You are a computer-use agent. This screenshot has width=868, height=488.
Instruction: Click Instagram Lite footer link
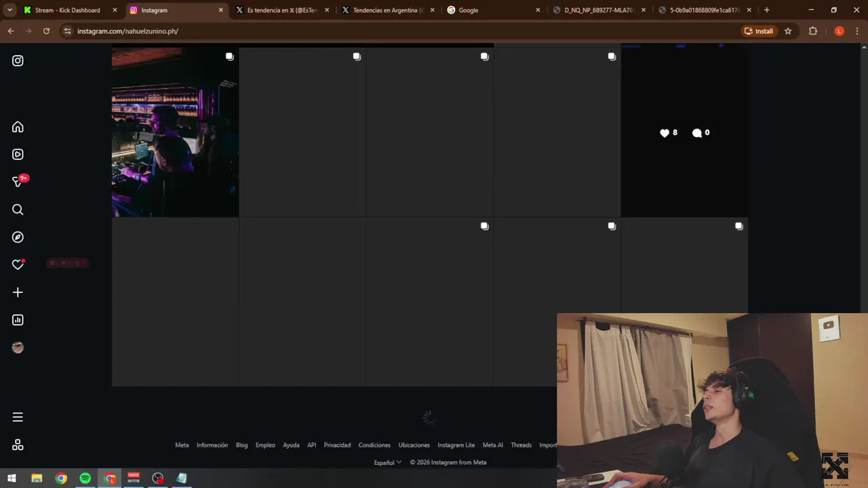(456, 445)
